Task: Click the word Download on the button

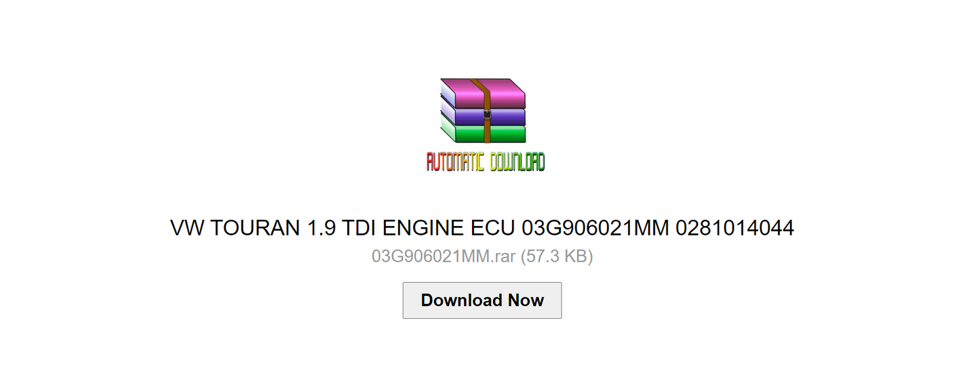Action: click(x=461, y=301)
